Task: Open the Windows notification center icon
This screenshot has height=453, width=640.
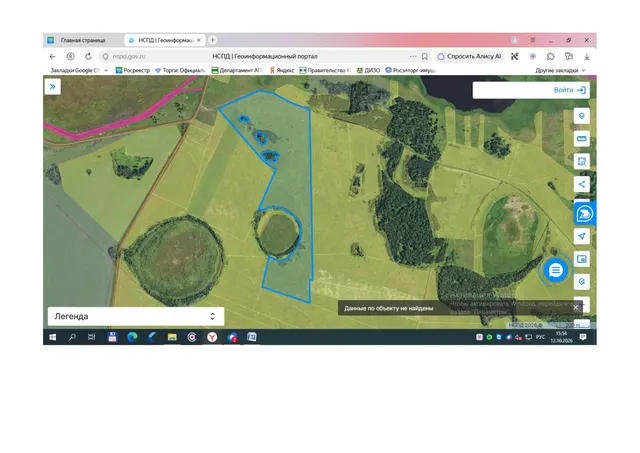Action: (x=583, y=337)
